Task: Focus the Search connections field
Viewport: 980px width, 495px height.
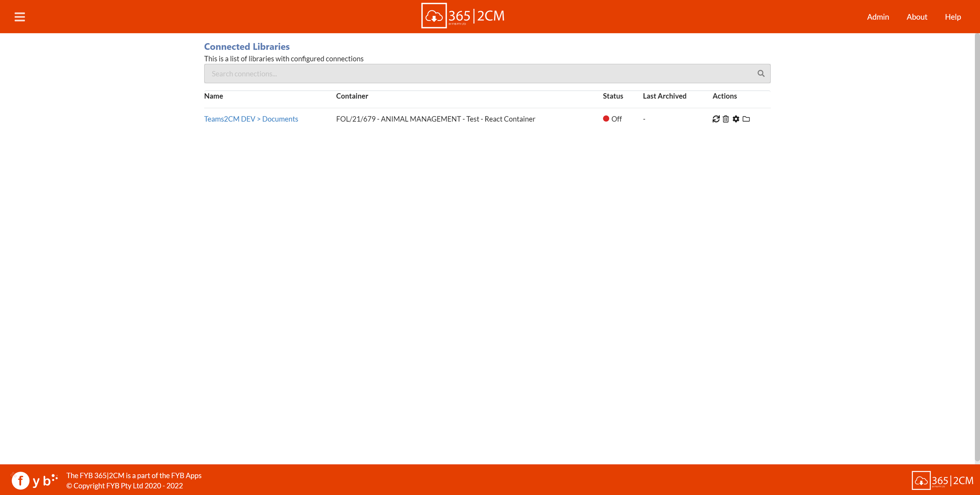Action: 487,74
